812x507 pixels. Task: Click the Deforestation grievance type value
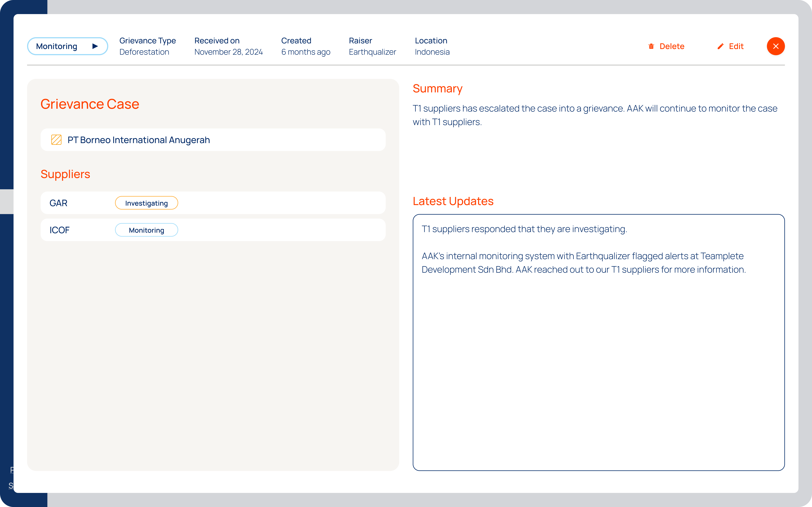point(144,52)
